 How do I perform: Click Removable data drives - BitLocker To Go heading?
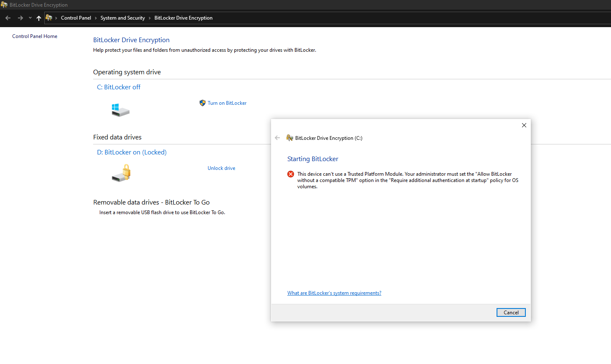(x=152, y=202)
